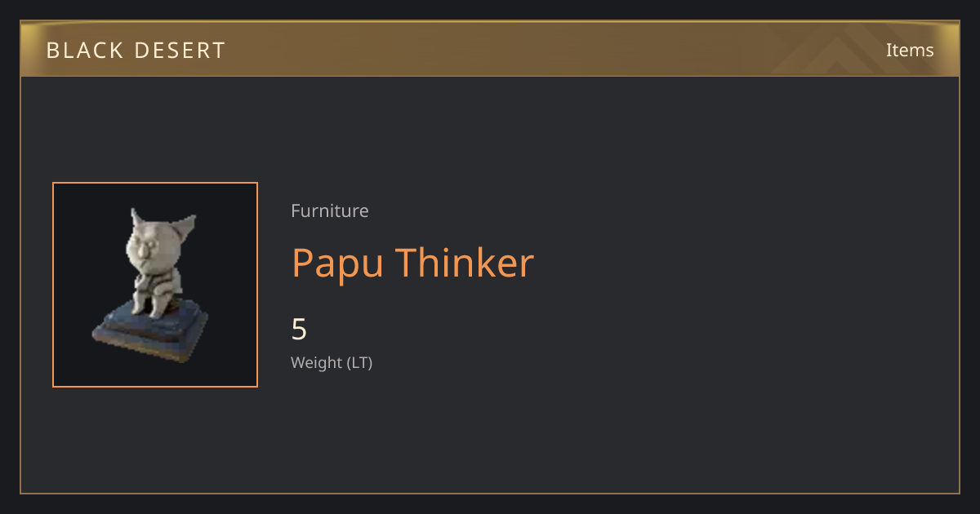Click the Papu Thinker statue icon

pyautogui.click(x=151, y=286)
